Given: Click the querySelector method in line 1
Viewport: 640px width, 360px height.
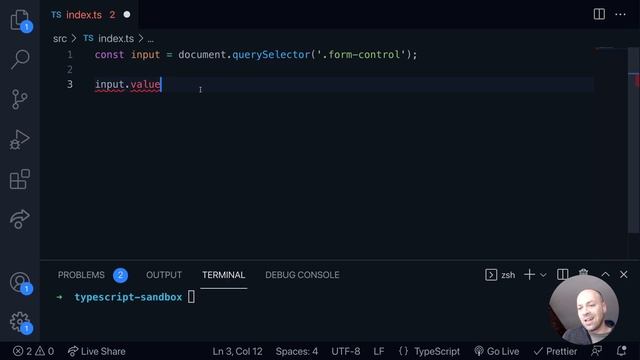Looking at the screenshot, I should (x=271, y=55).
